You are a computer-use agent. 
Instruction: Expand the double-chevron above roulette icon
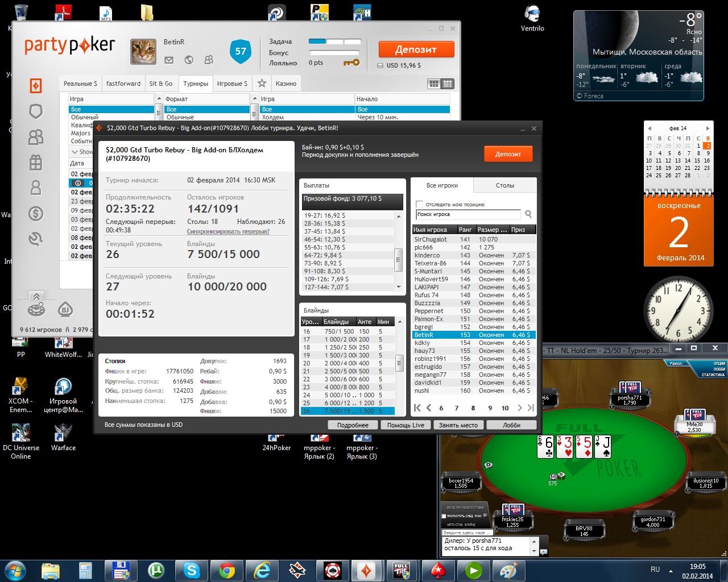pos(36,296)
